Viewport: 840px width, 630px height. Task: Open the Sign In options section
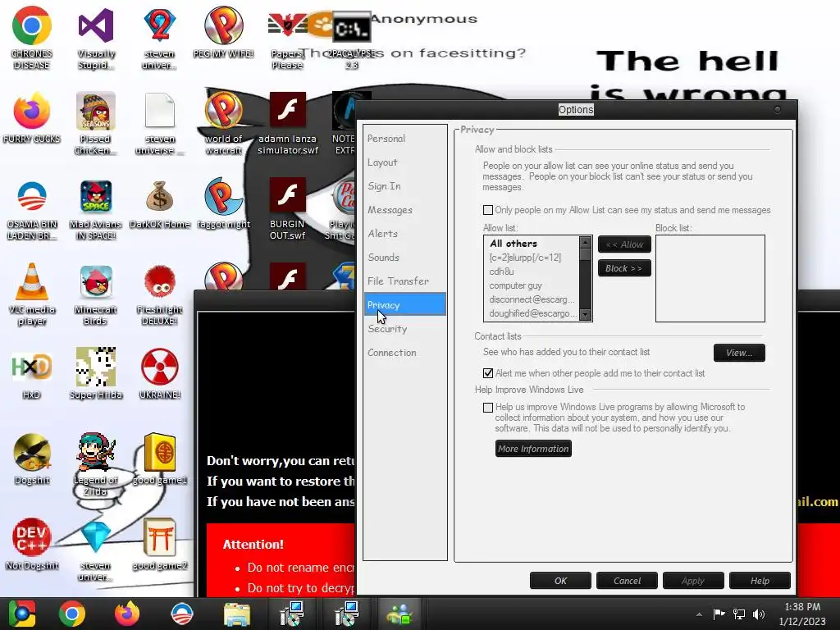coord(404,186)
